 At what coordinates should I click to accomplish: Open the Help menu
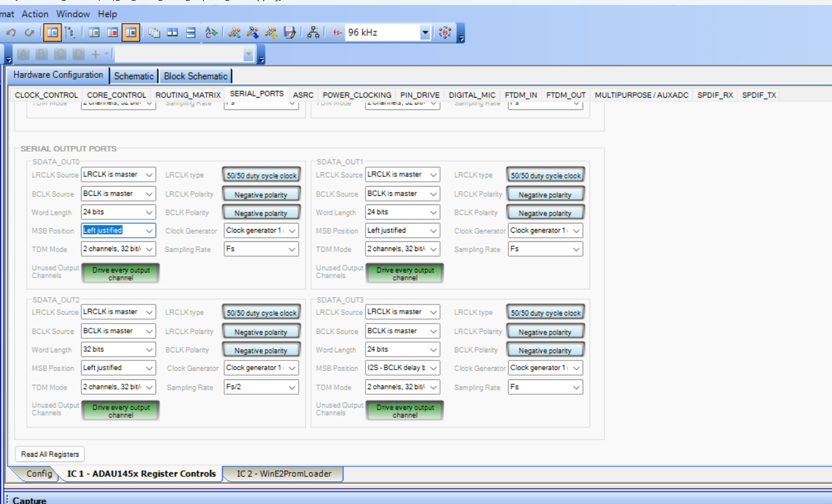(x=107, y=14)
